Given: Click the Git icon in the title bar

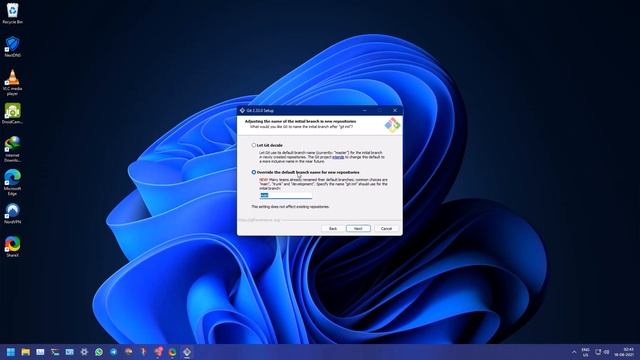Looking at the screenshot, I should [x=242, y=111].
